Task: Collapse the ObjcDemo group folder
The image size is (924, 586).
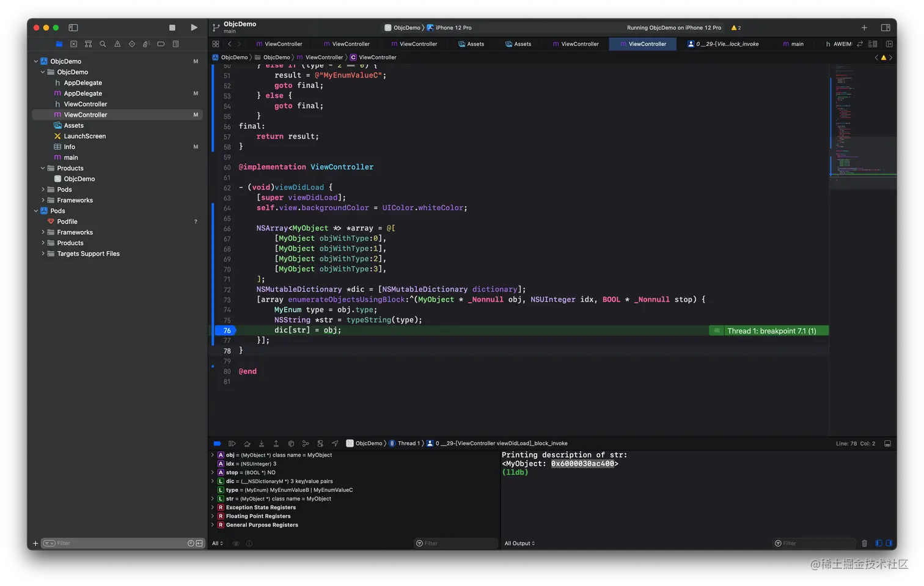Action: point(43,72)
